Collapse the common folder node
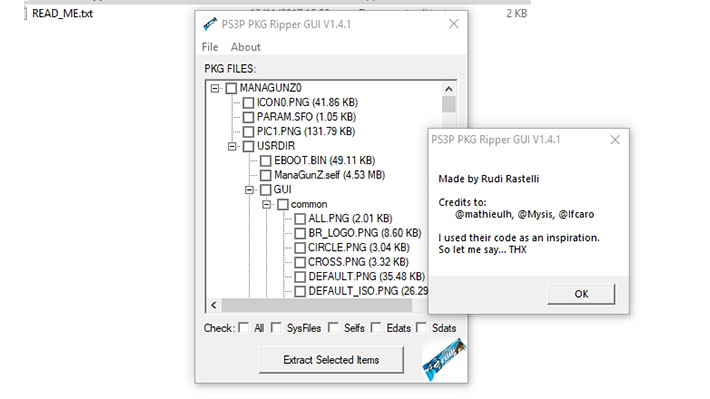The width and height of the screenshot is (710, 399). (x=267, y=204)
